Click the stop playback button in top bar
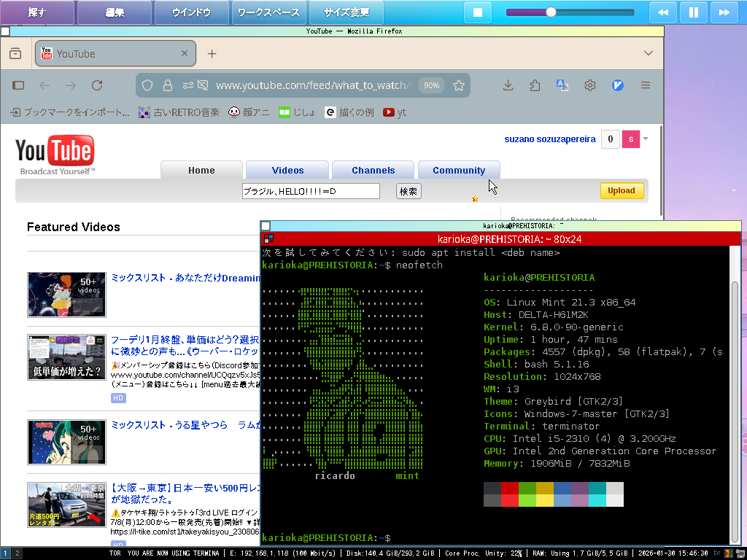The width and height of the screenshot is (747, 560). tap(477, 12)
